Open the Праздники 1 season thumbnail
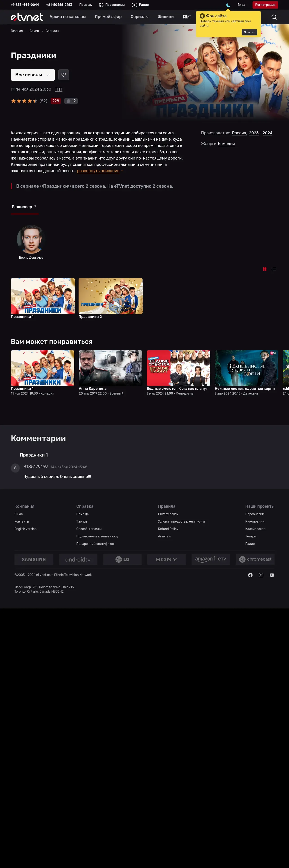 click(43, 296)
